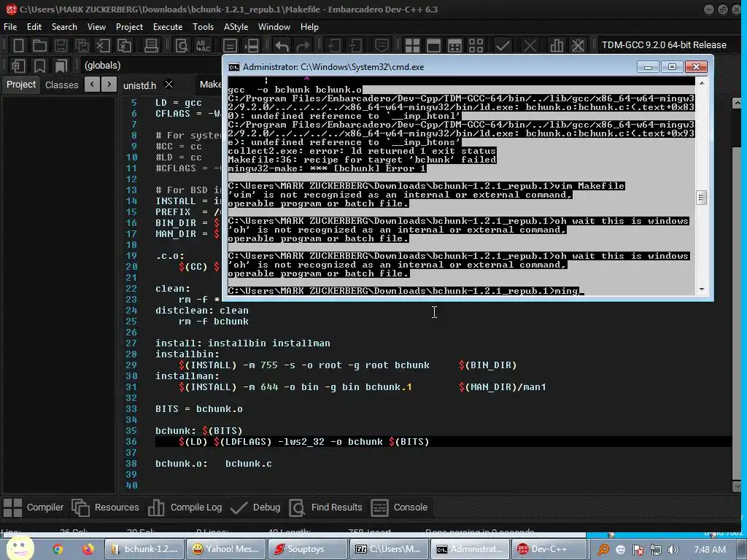The height and width of the screenshot is (560, 747).
Task: Click the Rebuild All icon
Action: tap(476, 46)
